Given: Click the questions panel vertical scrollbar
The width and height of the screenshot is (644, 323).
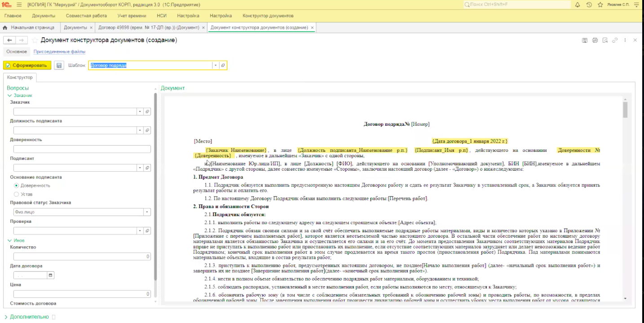Looking at the screenshot, I should coord(155,186).
